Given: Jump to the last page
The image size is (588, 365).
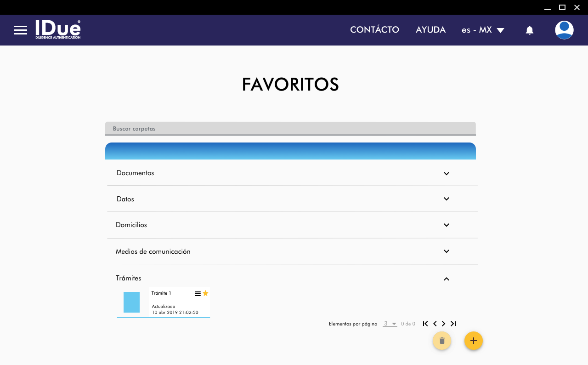Looking at the screenshot, I should pos(453,324).
